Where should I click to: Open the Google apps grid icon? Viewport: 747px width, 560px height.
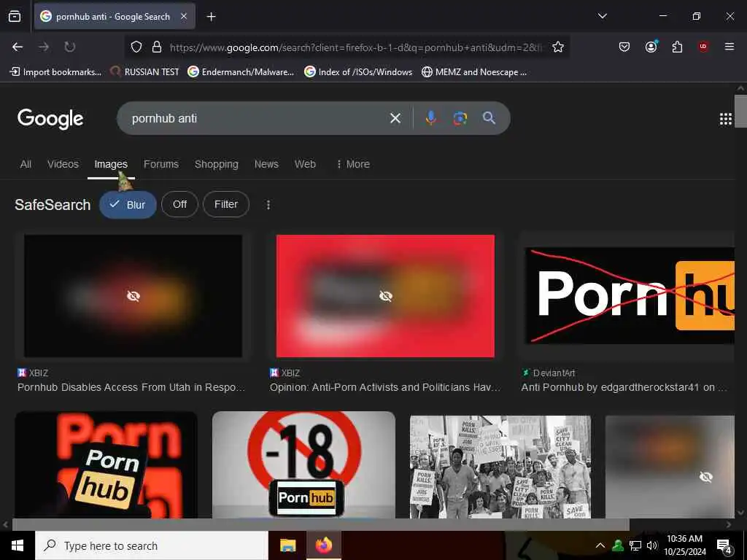(x=725, y=119)
